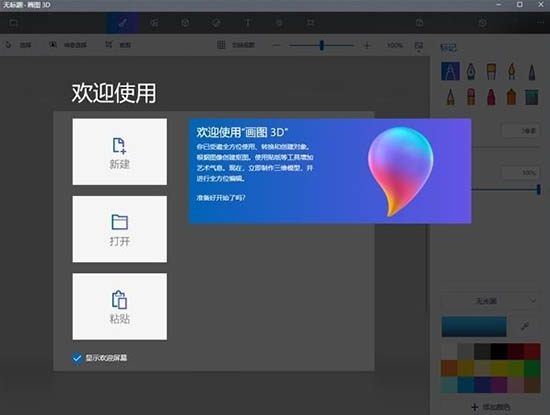Select the Brushes tool in top toolbar
Image resolution: width=550 pixels, height=415 pixels.
pyautogui.click(x=122, y=23)
